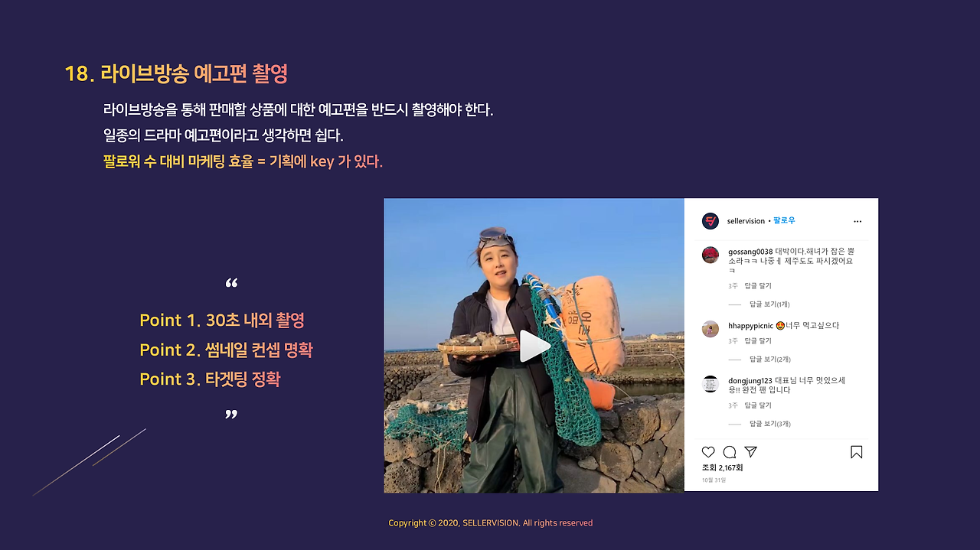Click the share paper plane icon

pos(750,452)
